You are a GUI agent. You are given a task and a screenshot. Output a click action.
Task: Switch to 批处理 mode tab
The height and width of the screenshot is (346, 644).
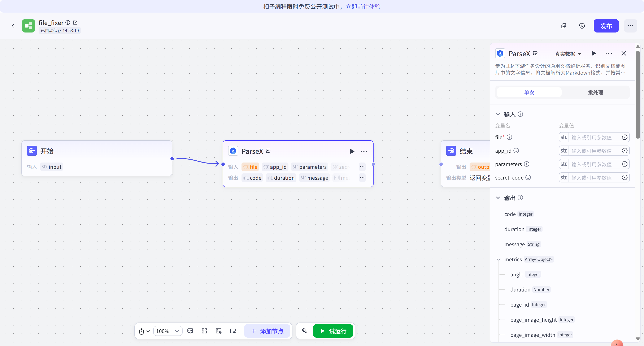(595, 92)
